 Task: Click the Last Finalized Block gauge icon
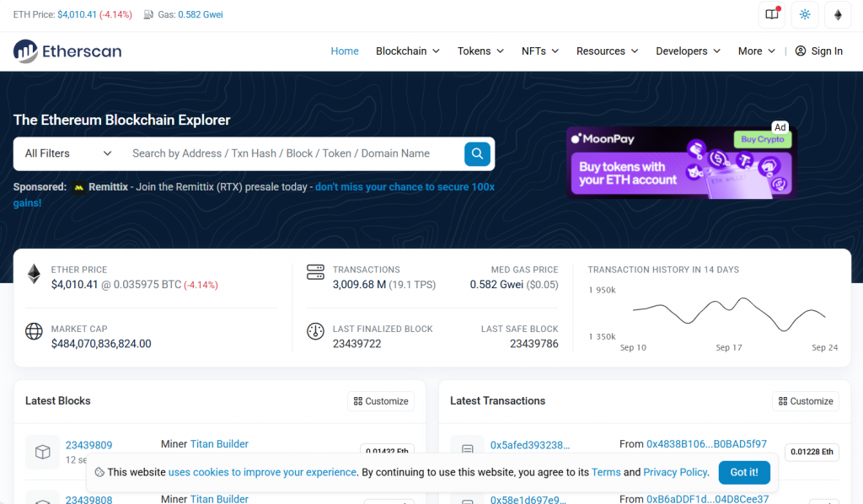(315, 331)
